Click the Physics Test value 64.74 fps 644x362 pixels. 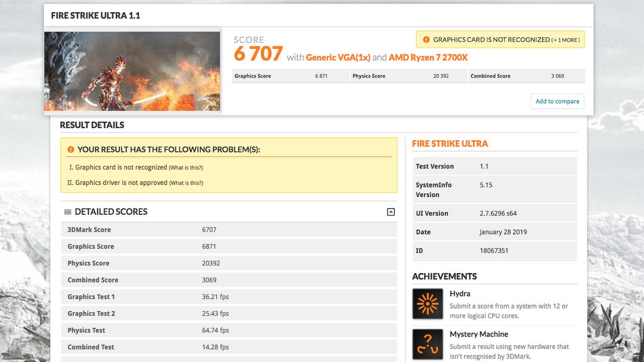point(215,330)
